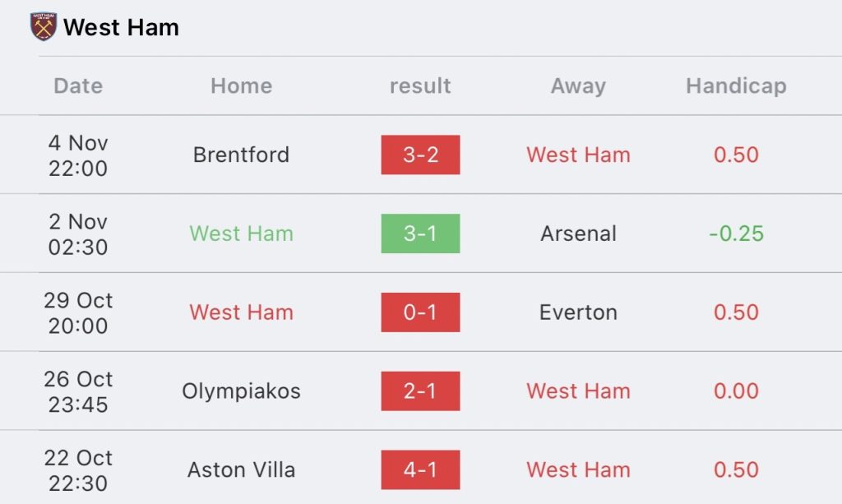Click the West Ham club crest icon
This screenshot has width=842, height=504.
[43, 27]
